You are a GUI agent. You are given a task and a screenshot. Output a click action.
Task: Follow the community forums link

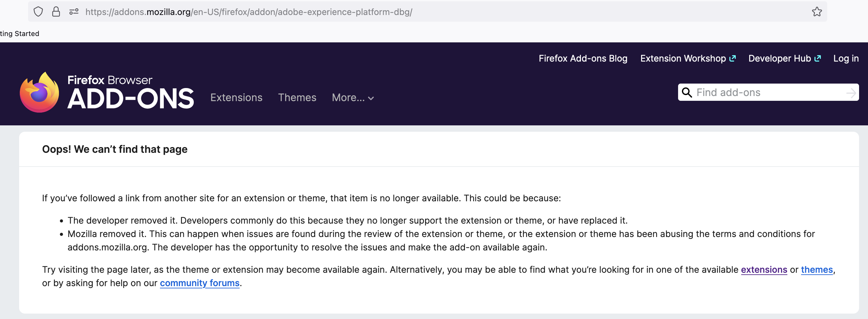coord(199,283)
